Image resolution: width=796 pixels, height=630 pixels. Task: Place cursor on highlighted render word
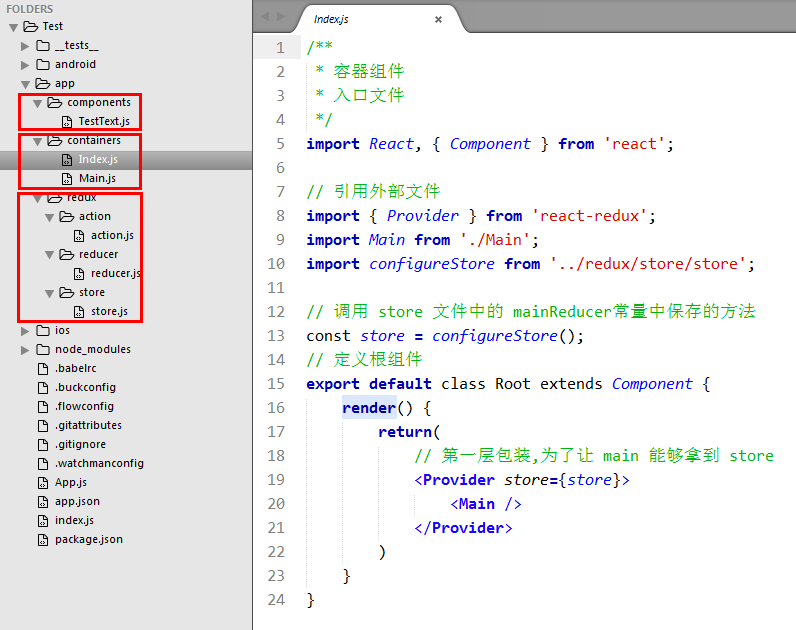point(369,408)
